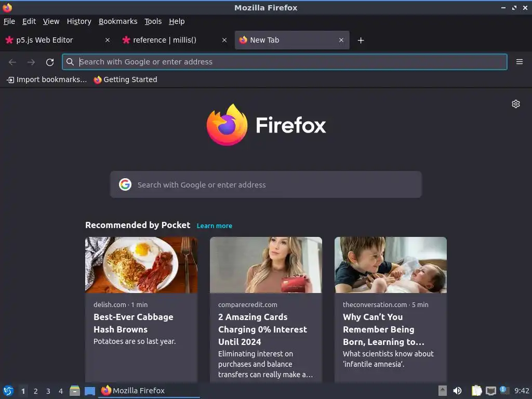The height and width of the screenshot is (399, 532).
Task: Click Import bookmarks in bookmarks toolbar
Action: tap(47, 79)
